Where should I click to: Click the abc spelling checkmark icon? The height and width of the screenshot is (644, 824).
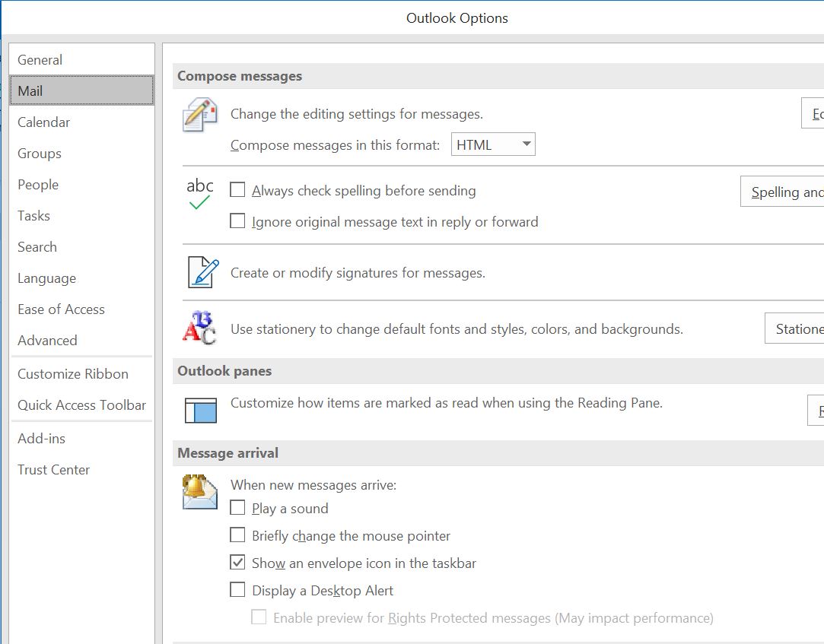coord(199,193)
